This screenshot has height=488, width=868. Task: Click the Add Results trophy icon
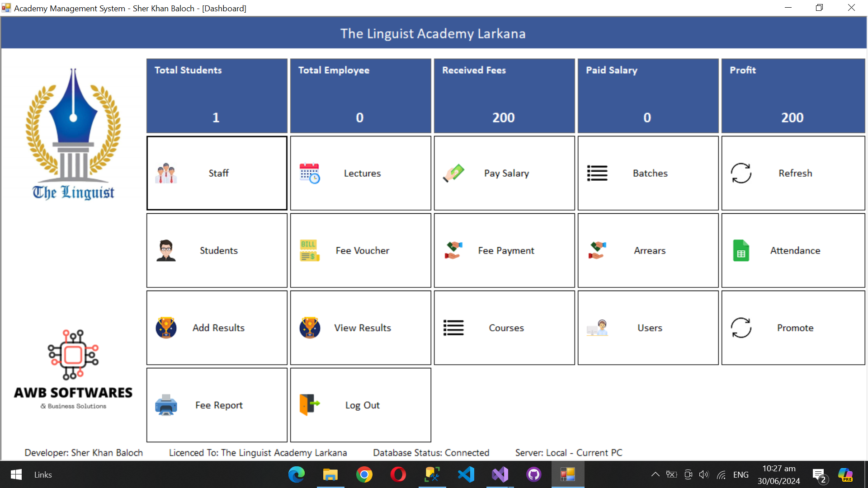point(166,328)
